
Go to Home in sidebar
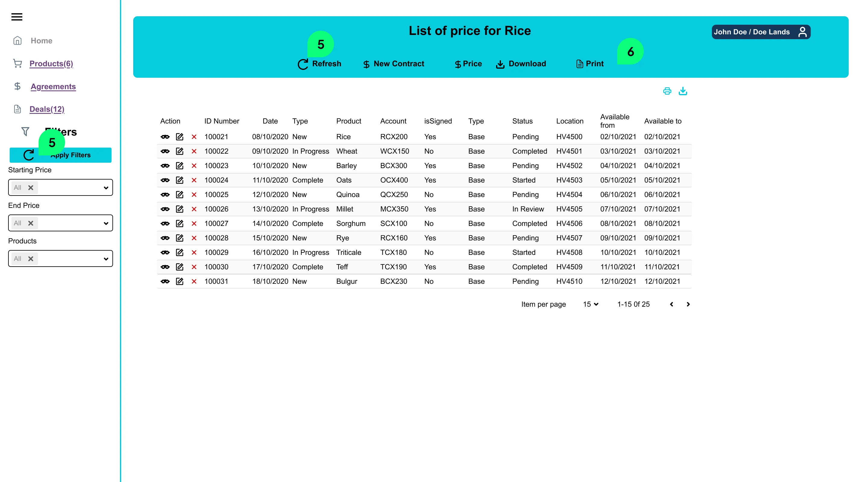coord(41,41)
